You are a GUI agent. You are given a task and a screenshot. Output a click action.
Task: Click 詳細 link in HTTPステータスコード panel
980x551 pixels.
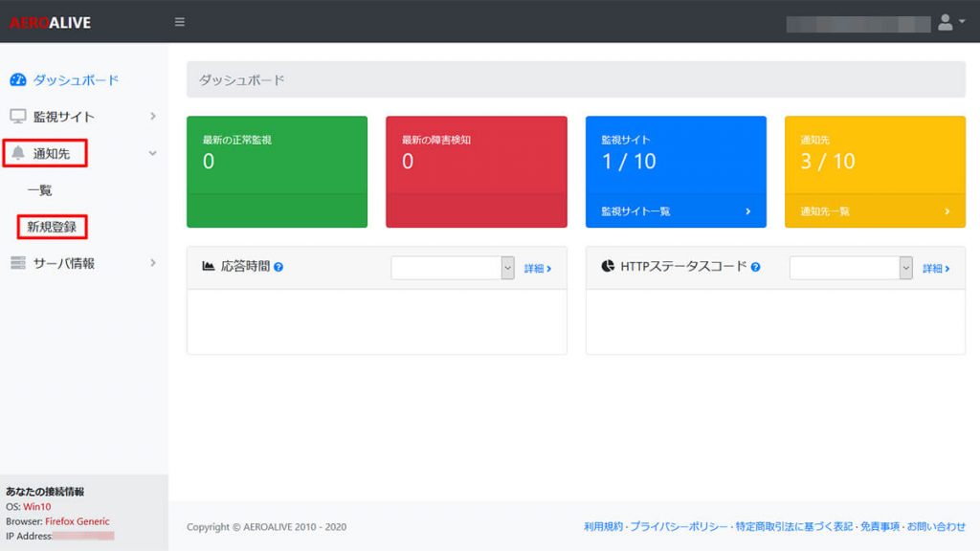tap(936, 268)
